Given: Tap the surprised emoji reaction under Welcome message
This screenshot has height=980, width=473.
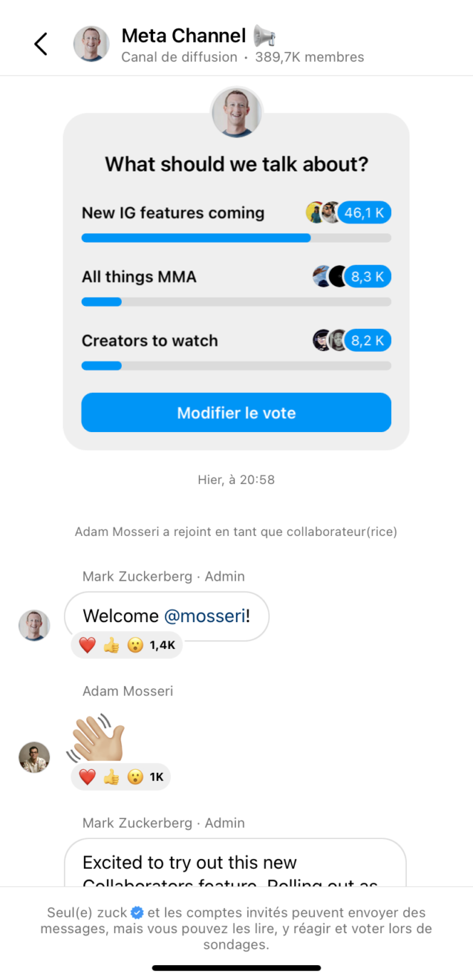Looking at the screenshot, I should 135,645.
